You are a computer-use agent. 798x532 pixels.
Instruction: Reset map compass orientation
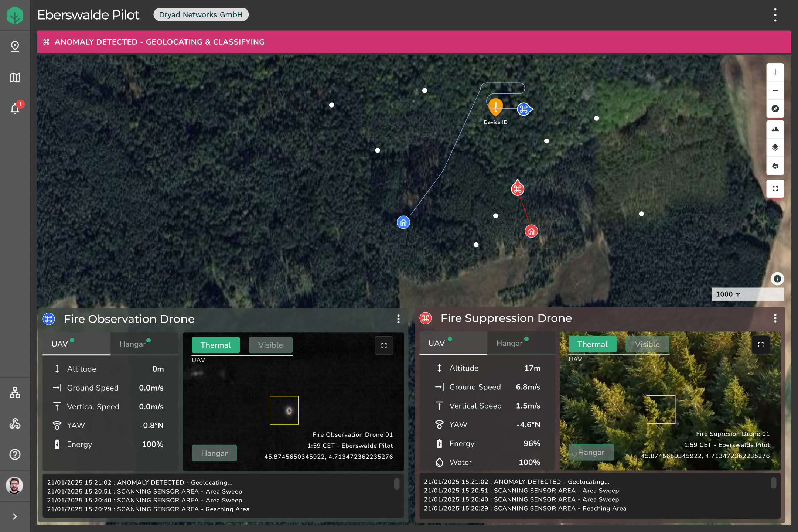pyautogui.click(x=775, y=109)
